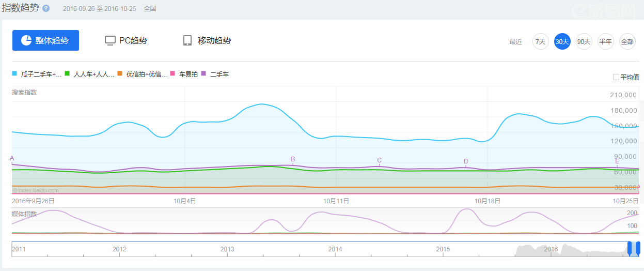Image resolution: width=644 pixels, height=271 pixels.
Task: Show the 全部 time range
Action: pyautogui.click(x=627, y=42)
